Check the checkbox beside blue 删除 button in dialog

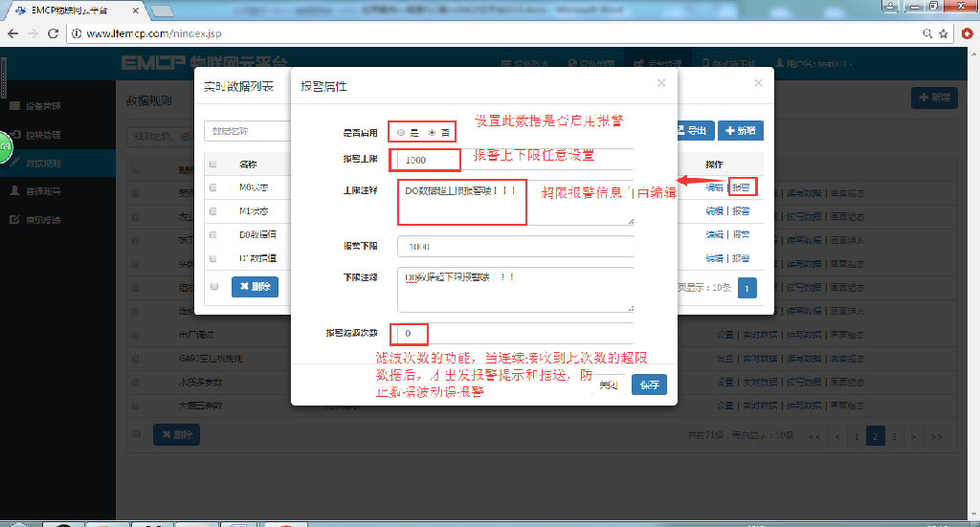click(214, 287)
